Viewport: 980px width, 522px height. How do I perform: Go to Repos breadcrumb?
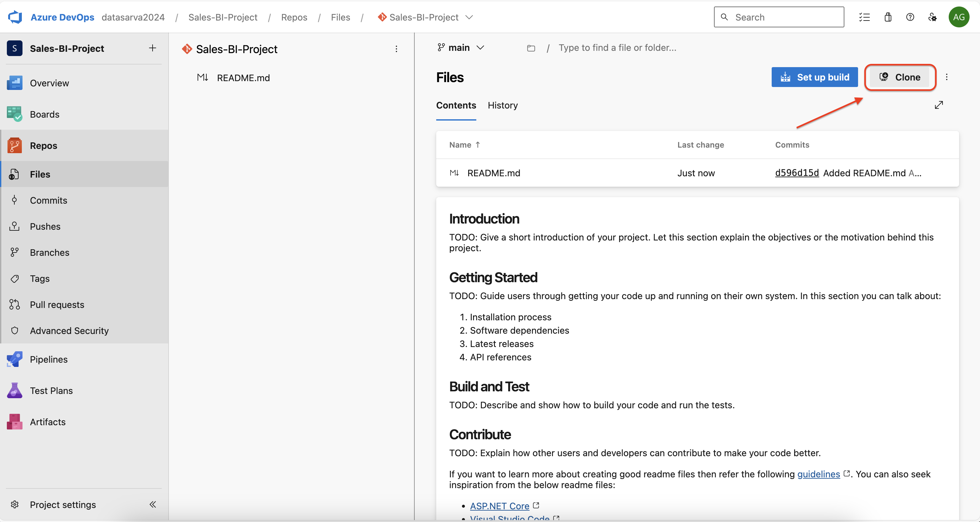[294, 17]
